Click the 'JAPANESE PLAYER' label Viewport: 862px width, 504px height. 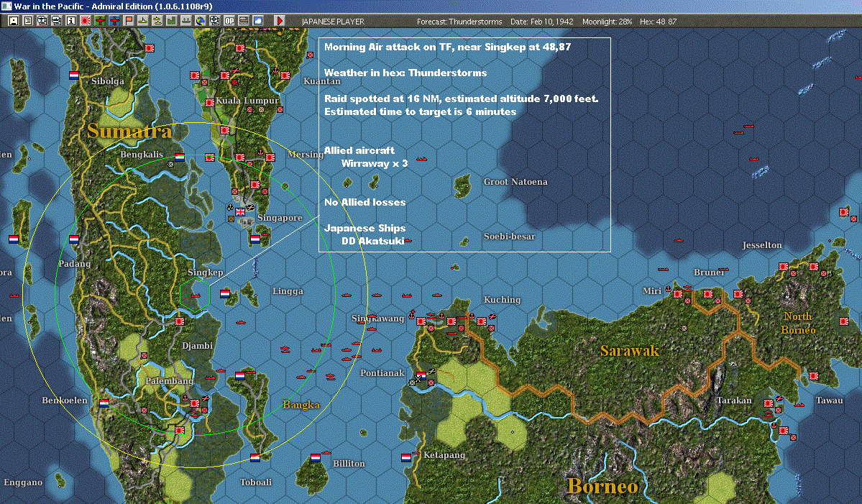[x=333, y=22]
